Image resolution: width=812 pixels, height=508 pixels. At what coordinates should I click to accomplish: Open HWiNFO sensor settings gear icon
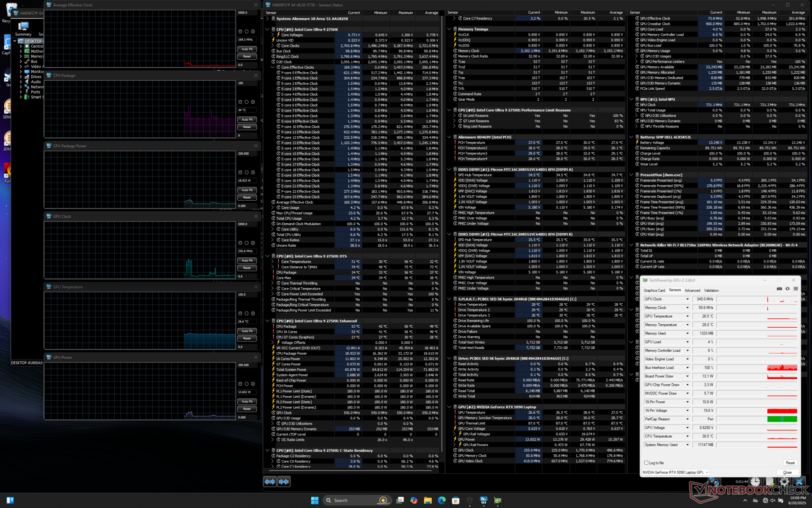coord(784,482)
